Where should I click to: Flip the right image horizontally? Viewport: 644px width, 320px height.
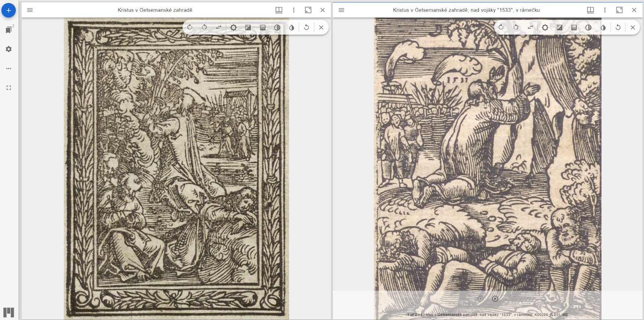530,27
